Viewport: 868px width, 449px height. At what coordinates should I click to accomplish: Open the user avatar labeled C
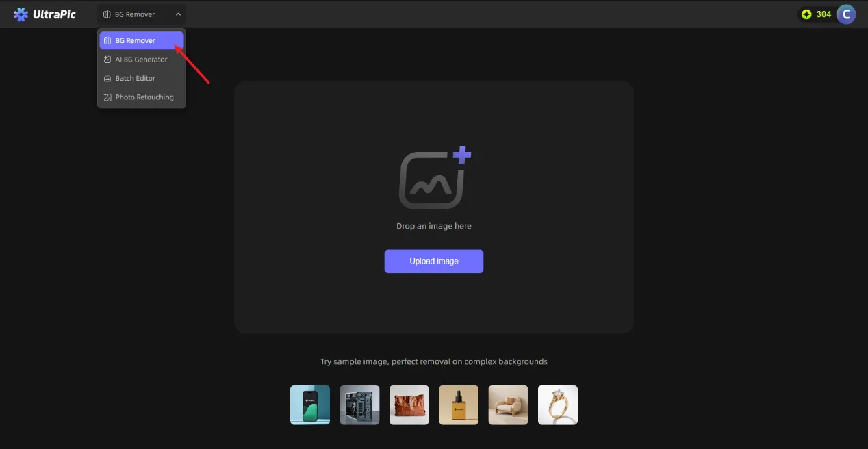pos(846,14)
